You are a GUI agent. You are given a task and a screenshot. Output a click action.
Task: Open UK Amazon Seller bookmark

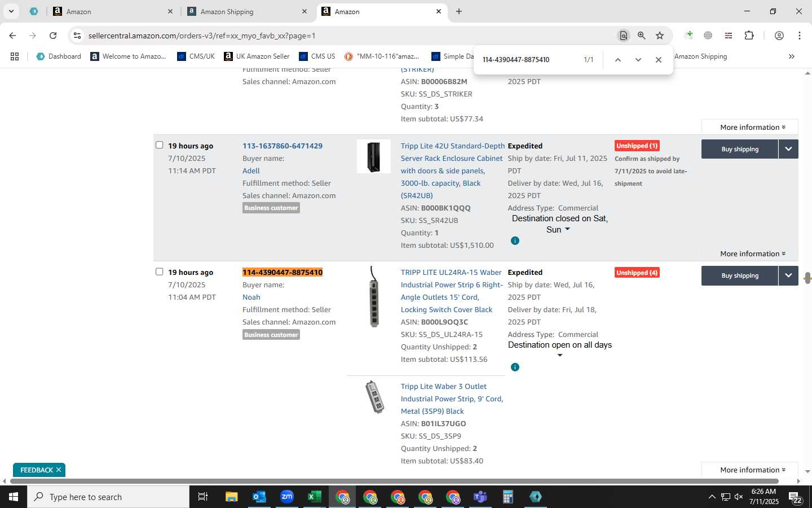(x=257, y=56)
